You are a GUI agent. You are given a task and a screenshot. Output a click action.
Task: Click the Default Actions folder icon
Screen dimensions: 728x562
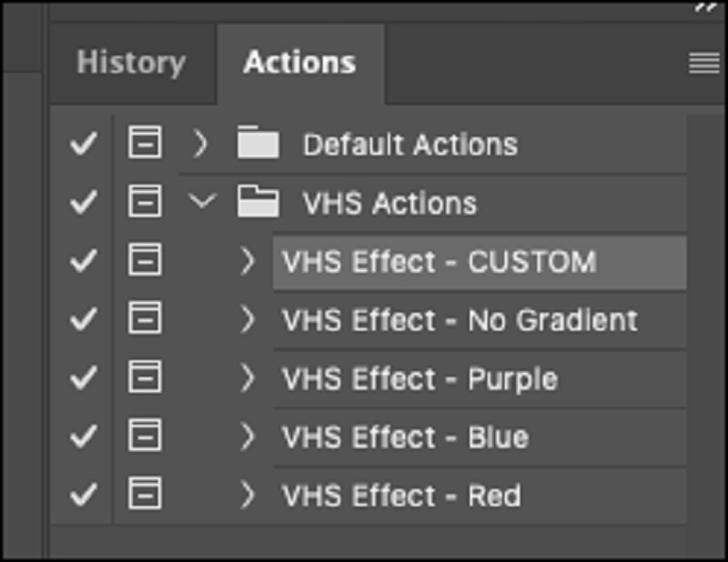point(258,145)
